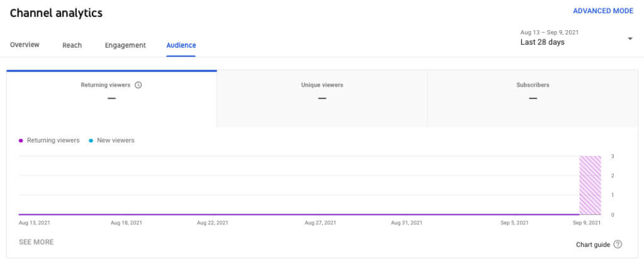Image resolution: width=644 pixels, height=265 pixels.
Task: Switch to the Overview tab
Action: click(x=25, y=45)
